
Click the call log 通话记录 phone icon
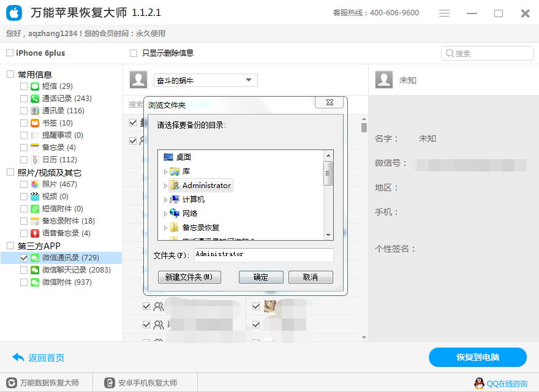[35, 99]
